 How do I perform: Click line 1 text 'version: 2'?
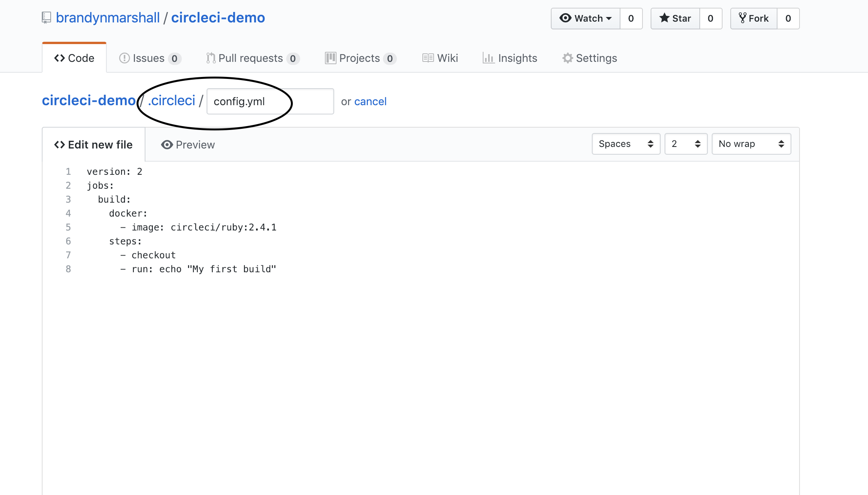114,171
